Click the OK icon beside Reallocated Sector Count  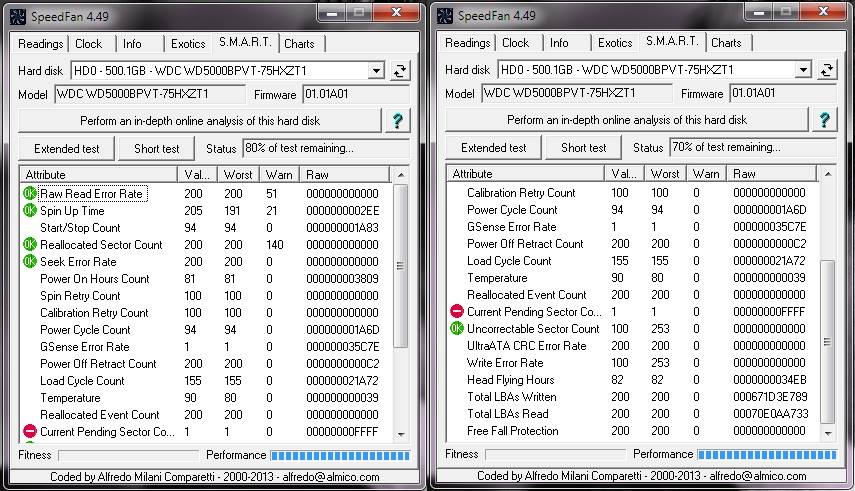29,245
